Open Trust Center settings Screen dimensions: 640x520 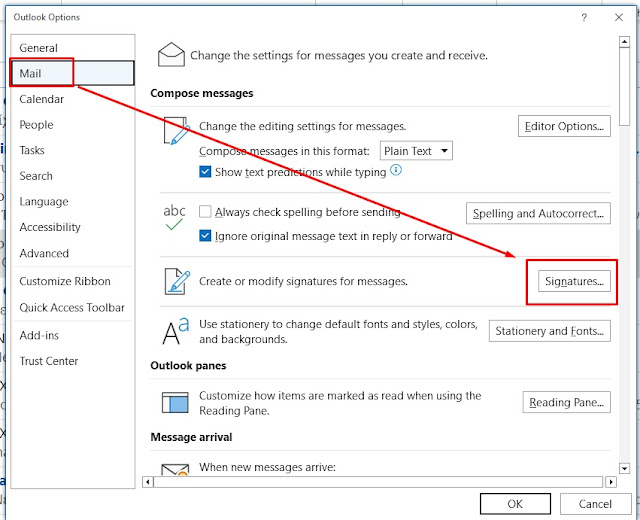pyautogui.click(x=73, y=361)
